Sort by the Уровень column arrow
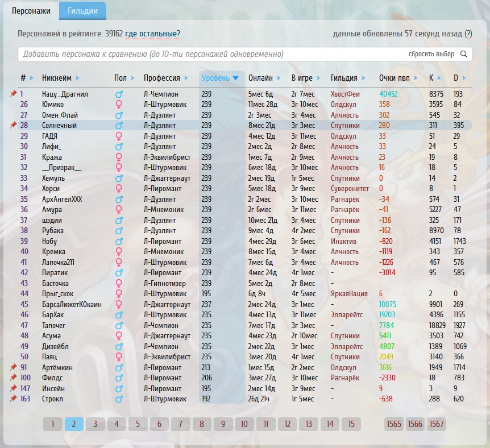The height and width of the screenshot is (448, 490). [x=235, y=78]
